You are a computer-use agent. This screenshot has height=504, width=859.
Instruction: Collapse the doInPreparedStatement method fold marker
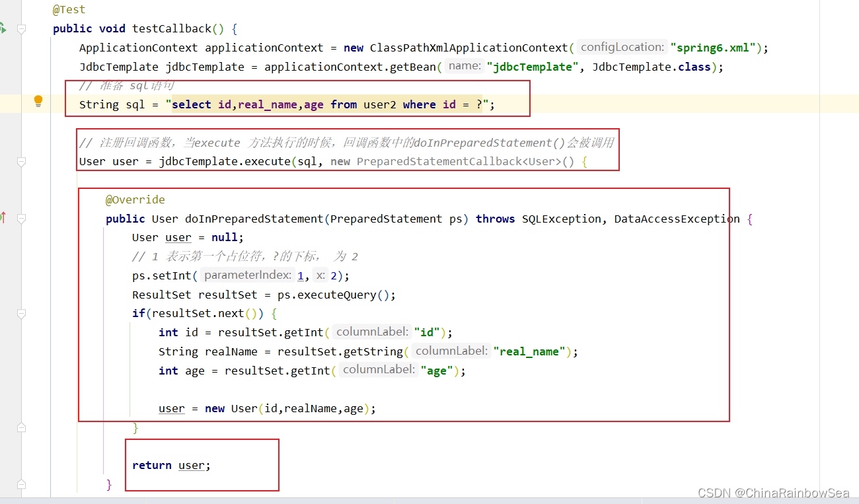(x=21, y=219)
